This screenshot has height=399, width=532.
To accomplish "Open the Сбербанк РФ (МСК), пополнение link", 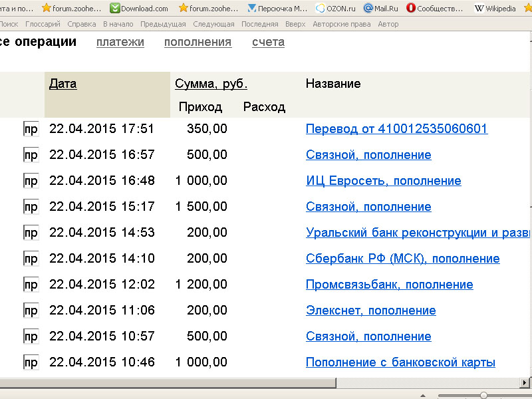I will 402,259.
